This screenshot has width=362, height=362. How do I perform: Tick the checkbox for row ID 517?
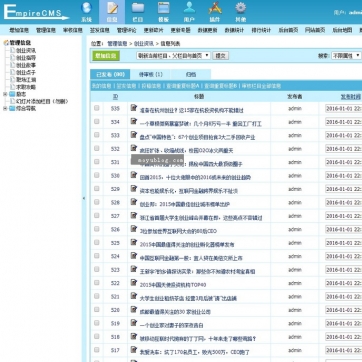pos(97,350)
